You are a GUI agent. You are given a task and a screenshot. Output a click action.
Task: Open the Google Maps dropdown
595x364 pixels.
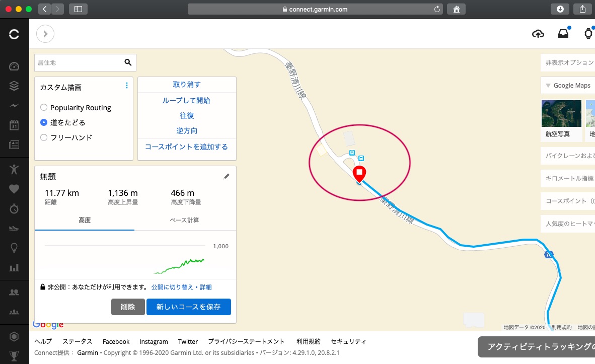point(568,86)
